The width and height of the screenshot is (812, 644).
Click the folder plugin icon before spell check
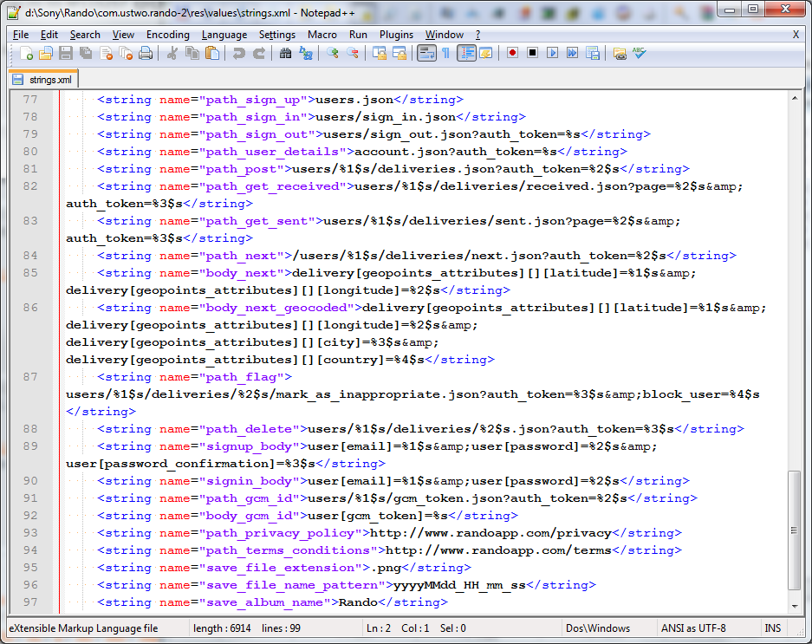pos(620,53)
